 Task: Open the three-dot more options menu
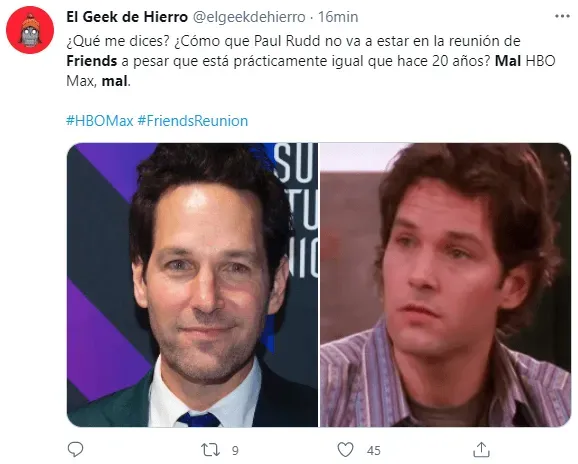tap(562, 16)
